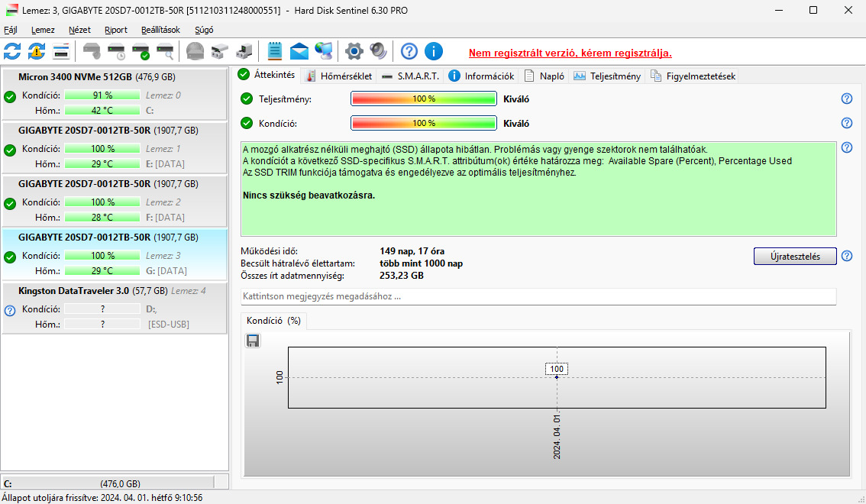The height and width of the screenshot is (504, 866).
Task: Open the Riport menu
Action: click(116, 30)
